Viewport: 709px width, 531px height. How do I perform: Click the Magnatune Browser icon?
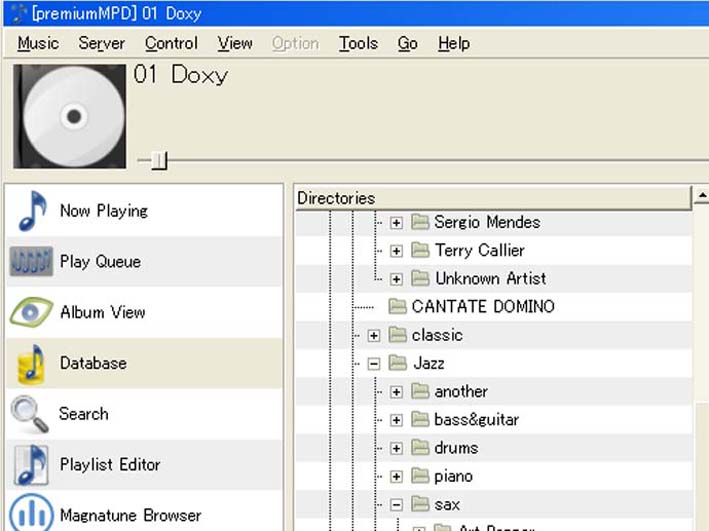pos(31,513)
